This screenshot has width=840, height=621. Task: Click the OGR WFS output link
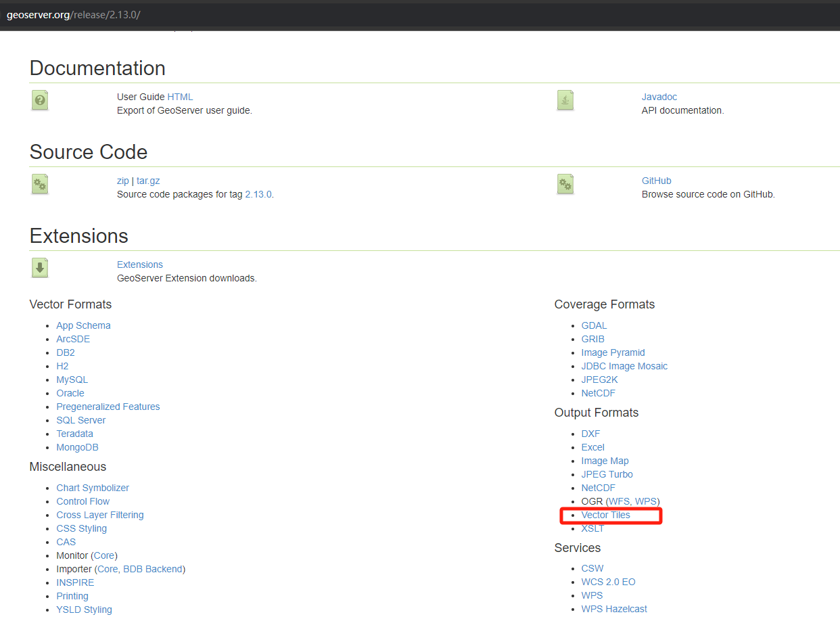click(619, 501)
